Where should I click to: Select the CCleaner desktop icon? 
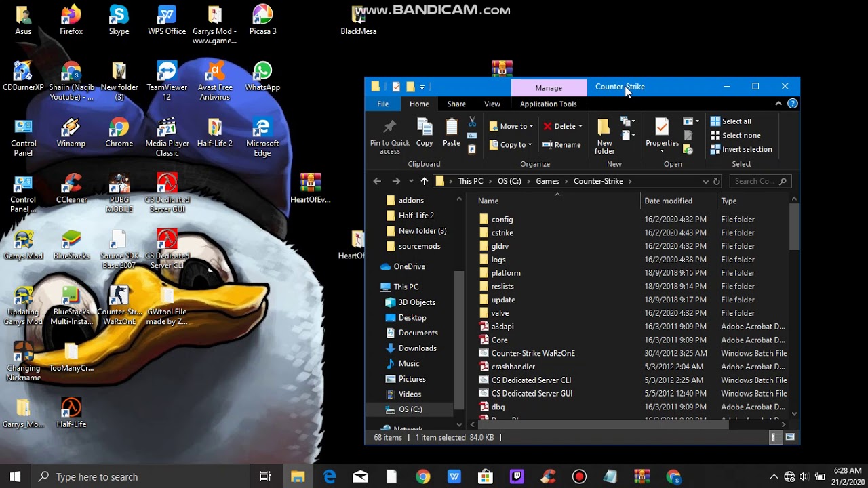71,189
